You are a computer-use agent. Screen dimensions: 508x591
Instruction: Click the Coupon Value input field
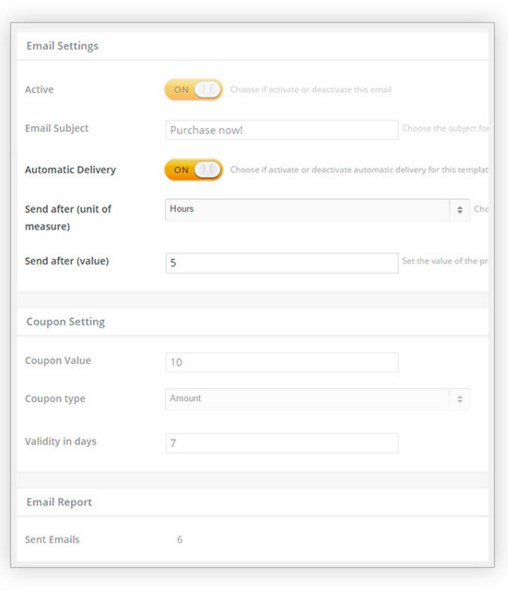coord(282,362)
